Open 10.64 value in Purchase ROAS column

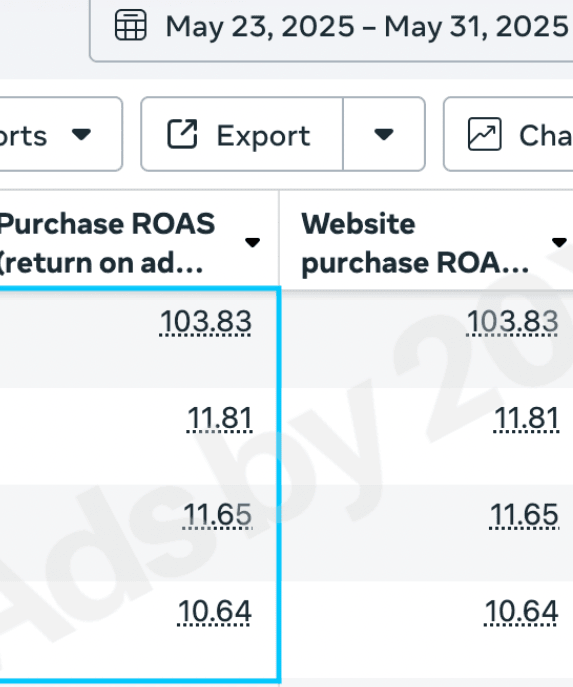pos(215,611)
